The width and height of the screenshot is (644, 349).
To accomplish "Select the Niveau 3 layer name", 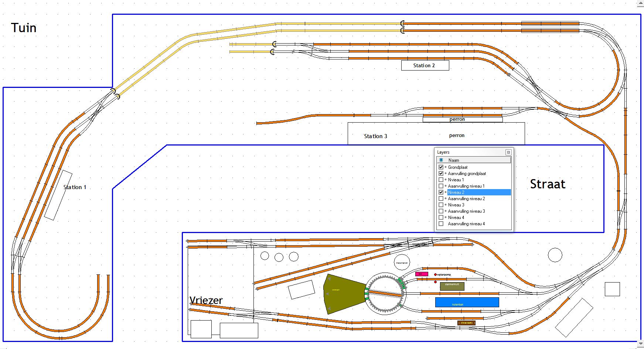I will pos(456,205).
